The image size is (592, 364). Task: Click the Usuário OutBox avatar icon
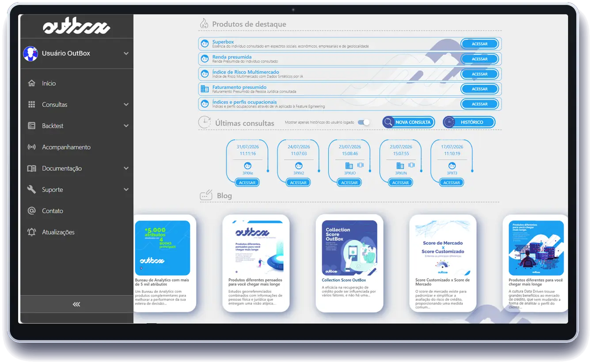30,53
